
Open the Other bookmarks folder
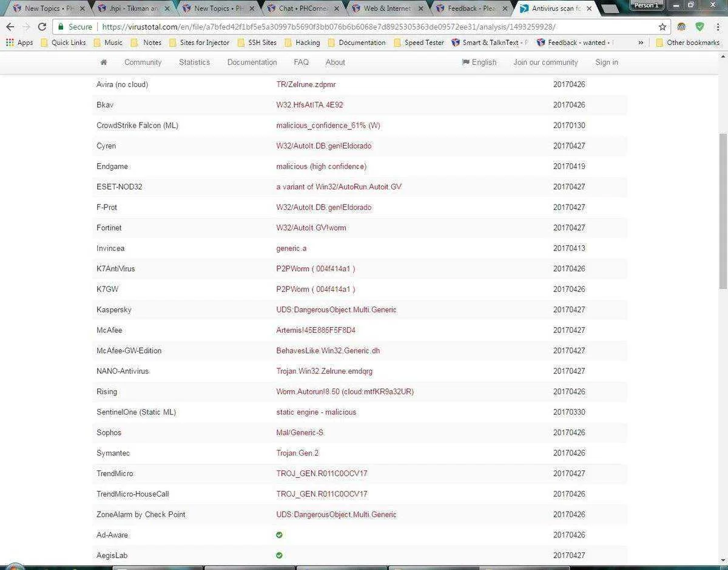[x=687, y=42]
